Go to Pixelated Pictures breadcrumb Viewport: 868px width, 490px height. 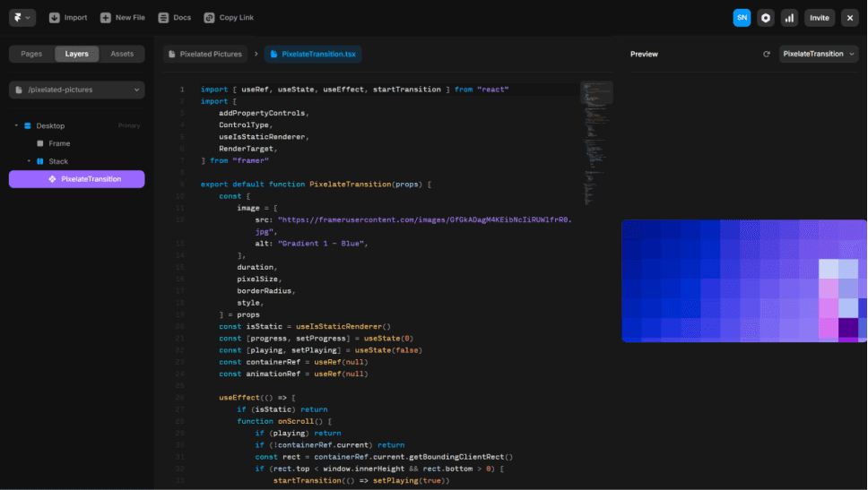205,54
